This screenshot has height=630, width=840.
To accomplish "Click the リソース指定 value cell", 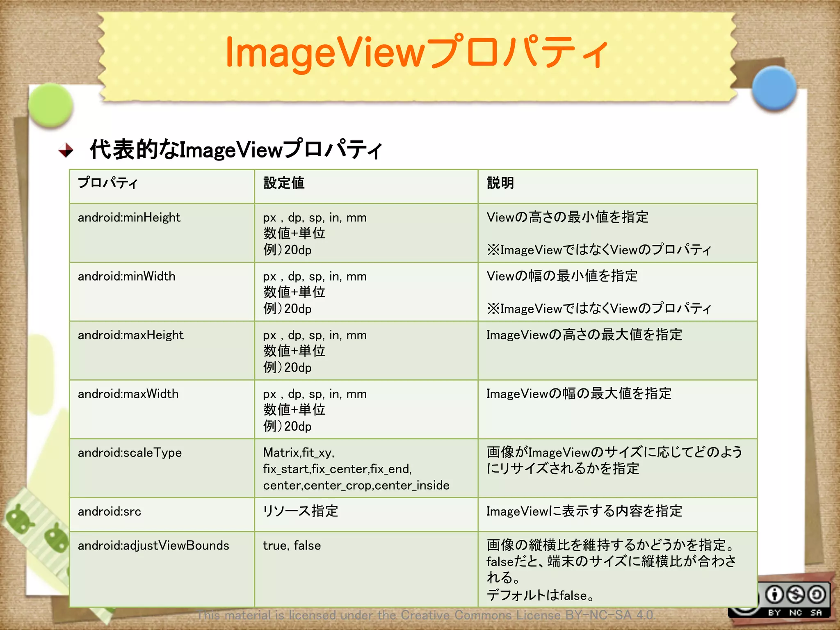I will [366, 514].
